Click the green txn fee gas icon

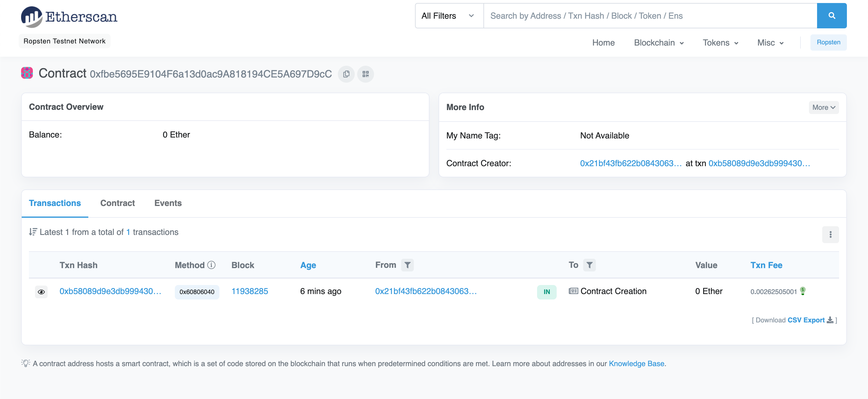(x=803, y=291)
